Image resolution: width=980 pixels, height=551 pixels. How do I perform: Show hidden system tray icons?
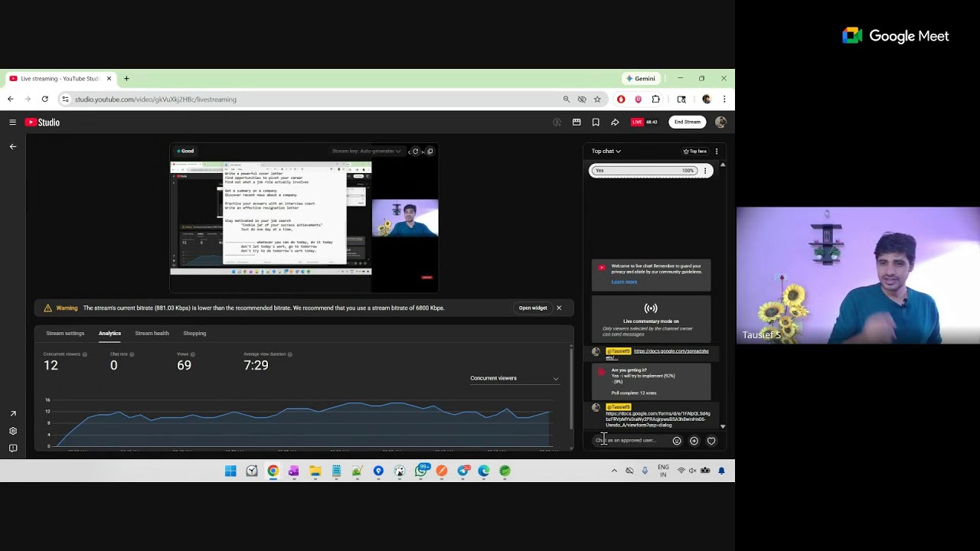pyautogui.click(x=614, y=471)
